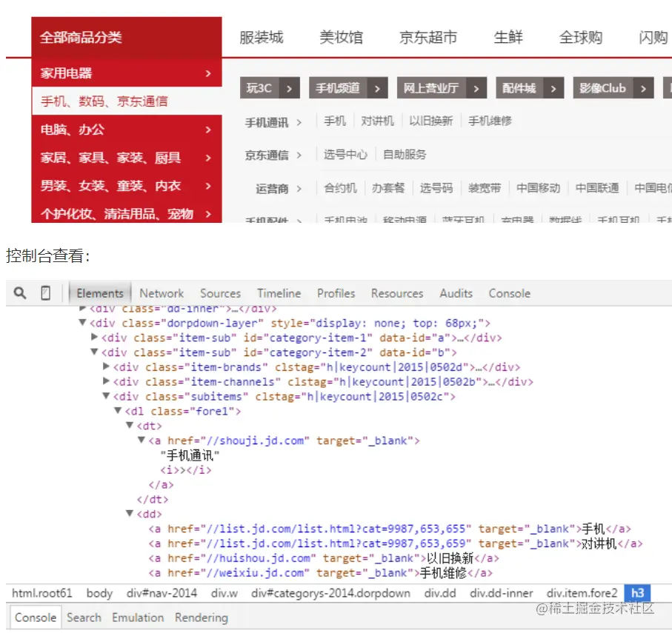Collapse the dd element node
Viewport: 672px width, 633px height.
pyautogui.click(x=130, y=514)
